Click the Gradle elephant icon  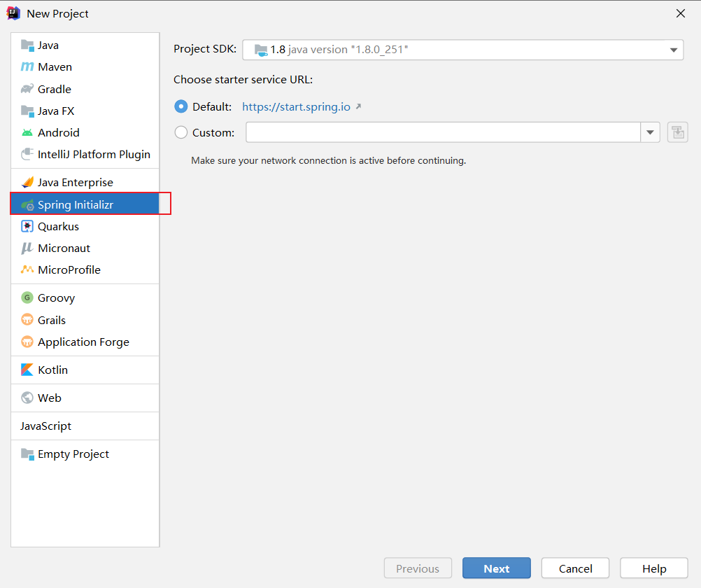(x=27, y=89)
